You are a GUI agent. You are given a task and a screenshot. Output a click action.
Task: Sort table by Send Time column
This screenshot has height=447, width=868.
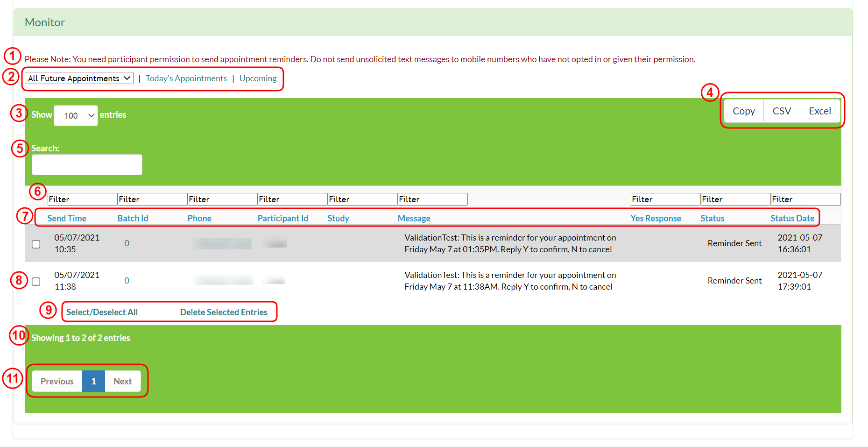click(x=67, y=218)
